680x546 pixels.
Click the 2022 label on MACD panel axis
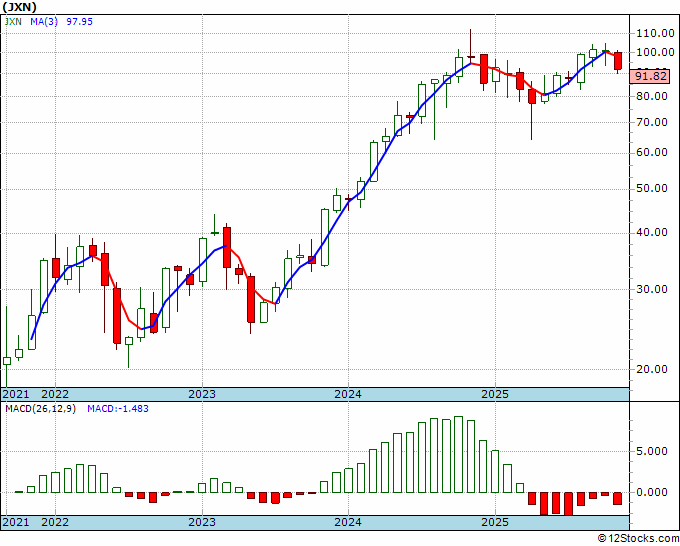(x=55, y=522)
